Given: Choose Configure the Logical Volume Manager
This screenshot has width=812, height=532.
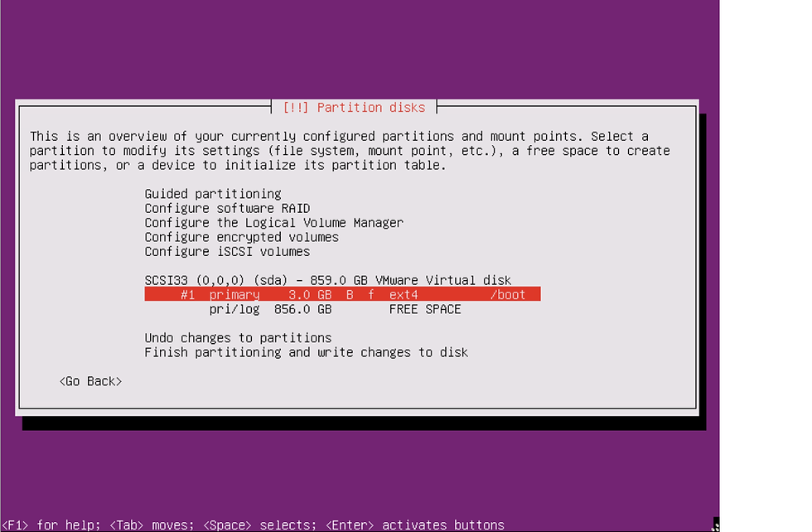Looking at the screenshot, I should pyautogui.click(x=274, y=223).
